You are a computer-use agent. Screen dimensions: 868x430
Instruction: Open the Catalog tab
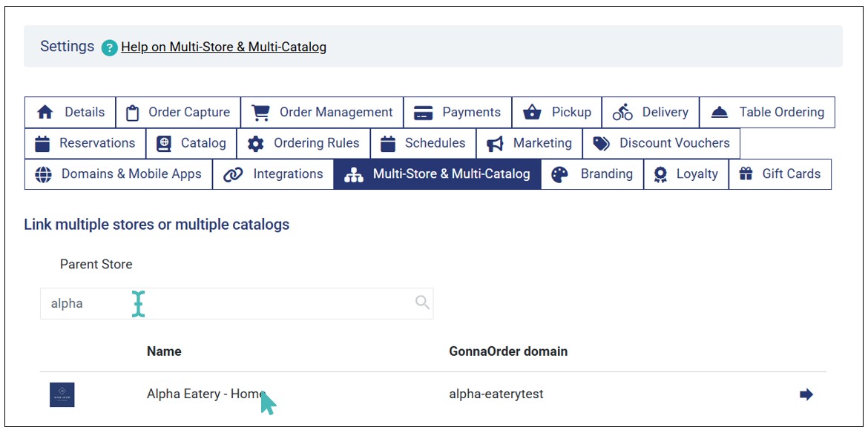coord(191,143)
